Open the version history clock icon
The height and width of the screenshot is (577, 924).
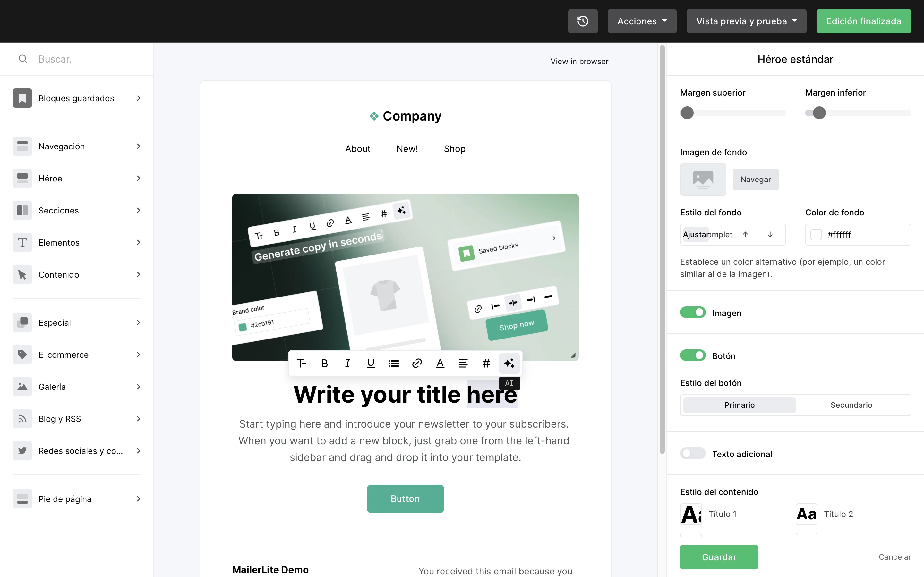point(582,21)
